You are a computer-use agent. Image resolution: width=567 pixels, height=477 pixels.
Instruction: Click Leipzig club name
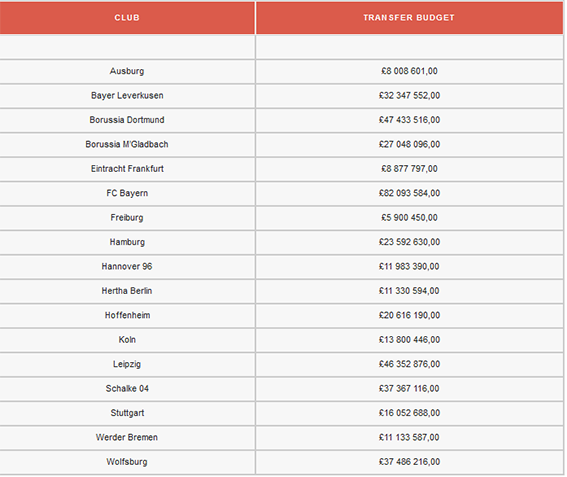point(127,365)
